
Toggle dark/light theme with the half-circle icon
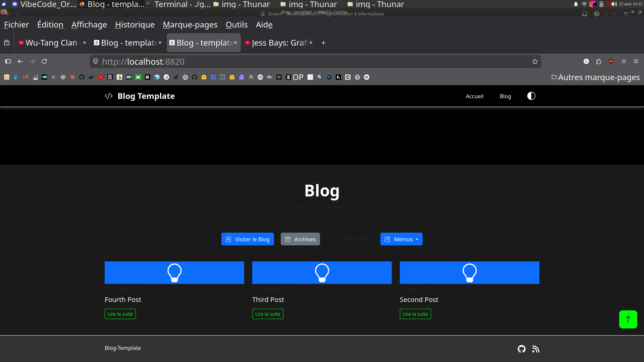pos(531,96)
